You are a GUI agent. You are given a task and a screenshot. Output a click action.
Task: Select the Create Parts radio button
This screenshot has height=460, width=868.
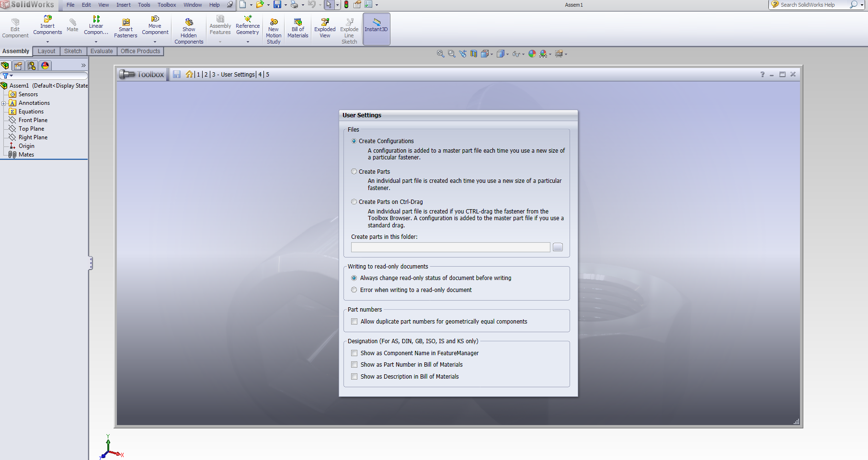coord(354,171)
